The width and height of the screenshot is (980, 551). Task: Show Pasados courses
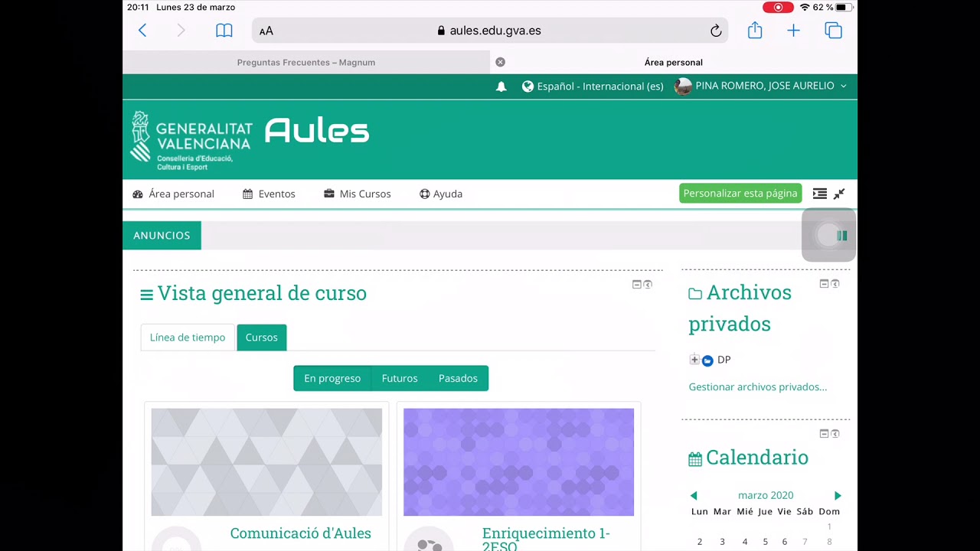click(x=458, y=378)
